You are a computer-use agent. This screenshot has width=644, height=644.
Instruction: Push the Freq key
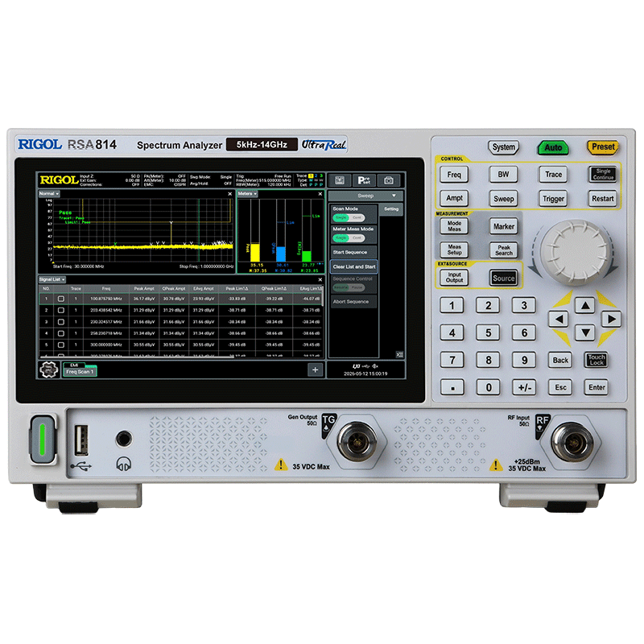point(454,174)
